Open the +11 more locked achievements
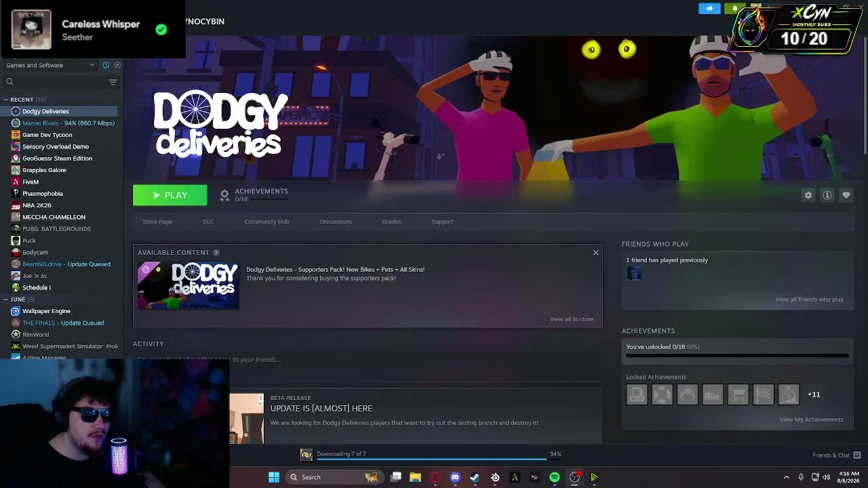868x488 pixels. pyautogui.click(x=814, y=394)
